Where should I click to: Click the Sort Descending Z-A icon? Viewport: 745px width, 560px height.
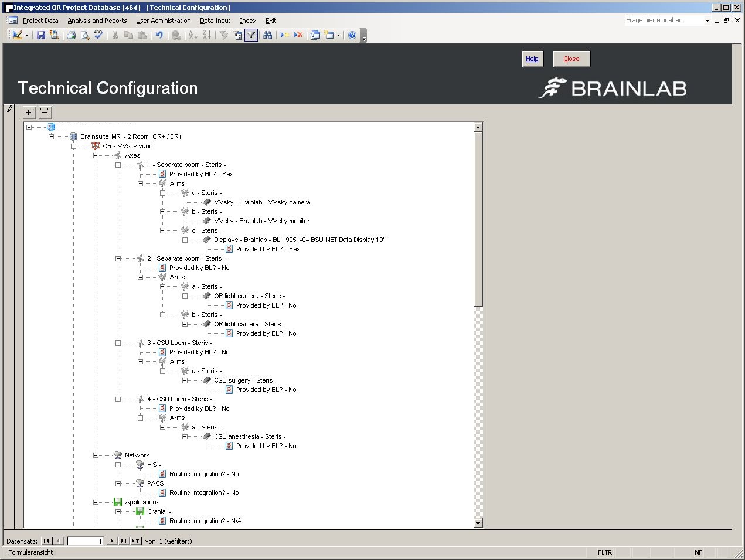click(x=206, y=35)
